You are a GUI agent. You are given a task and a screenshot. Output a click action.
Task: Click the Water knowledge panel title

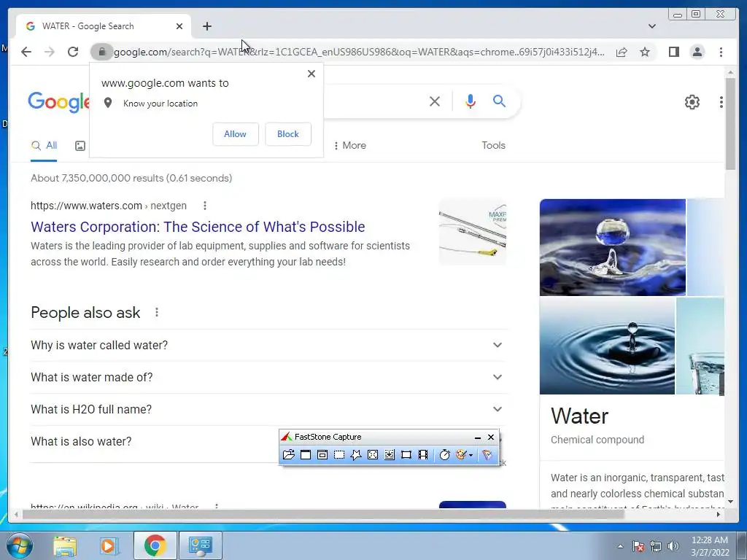coord(579,416)
